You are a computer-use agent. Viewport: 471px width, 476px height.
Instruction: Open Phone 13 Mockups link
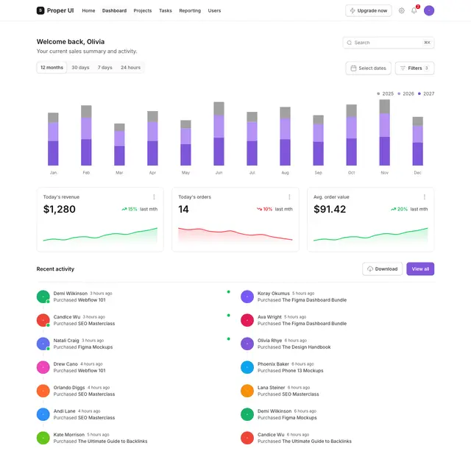point(302,371)
